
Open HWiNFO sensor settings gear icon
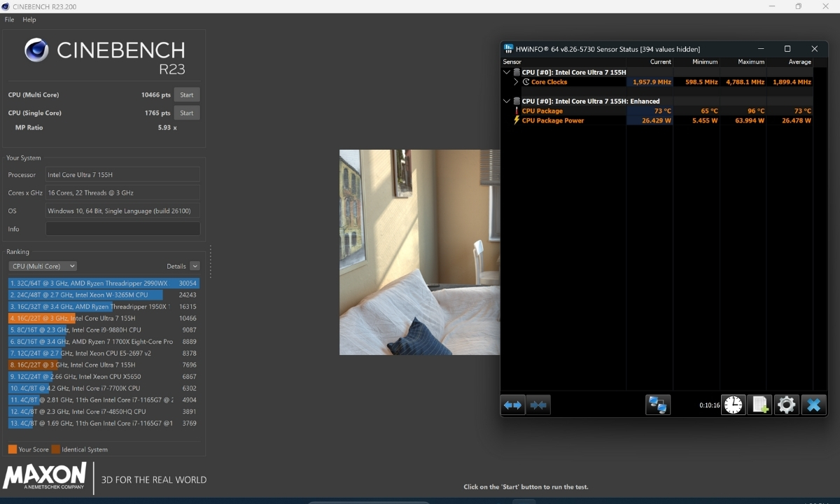tap(787, 405)
